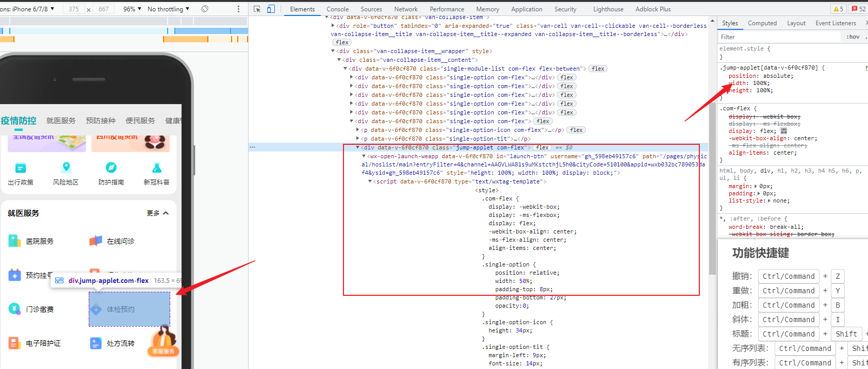868x369 pixels.
Task: Open the Application tab
Action: coord(527,9)
